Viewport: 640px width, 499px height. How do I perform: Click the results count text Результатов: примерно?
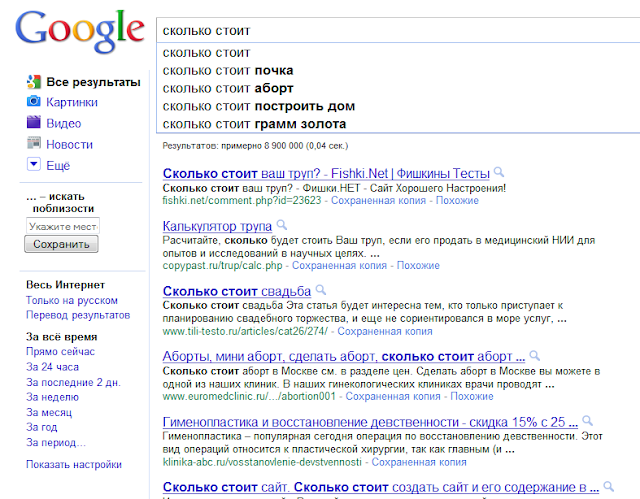pyautogui.click(x=255, y=146)
